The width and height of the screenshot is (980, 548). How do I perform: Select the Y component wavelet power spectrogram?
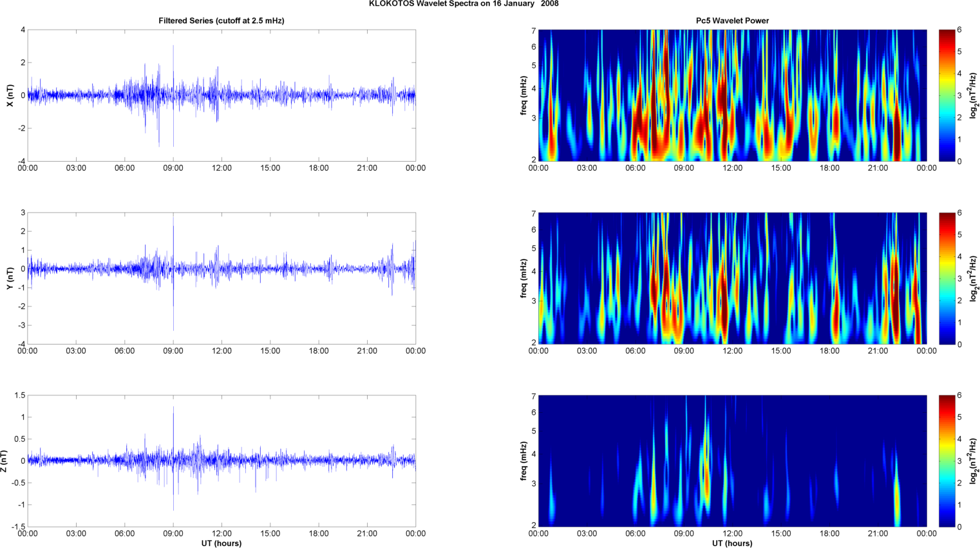point(732,278)
